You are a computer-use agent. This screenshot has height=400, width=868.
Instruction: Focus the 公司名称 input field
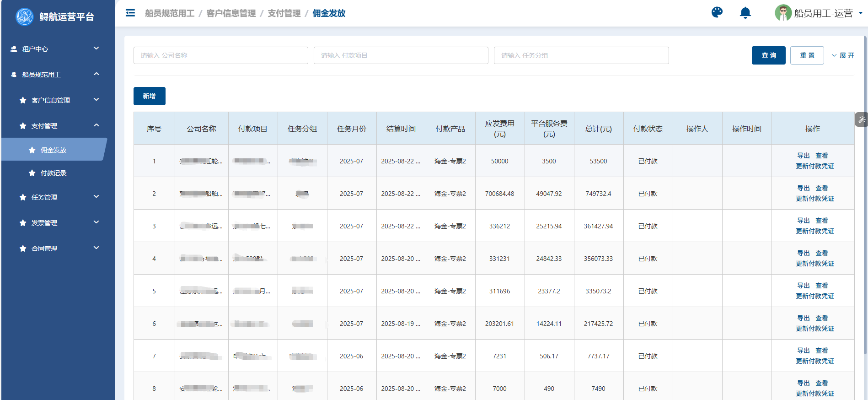(x=220, y=55)
